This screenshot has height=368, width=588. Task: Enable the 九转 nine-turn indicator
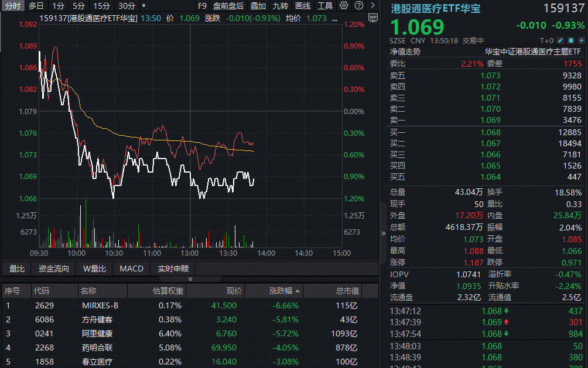coord(280,6)
